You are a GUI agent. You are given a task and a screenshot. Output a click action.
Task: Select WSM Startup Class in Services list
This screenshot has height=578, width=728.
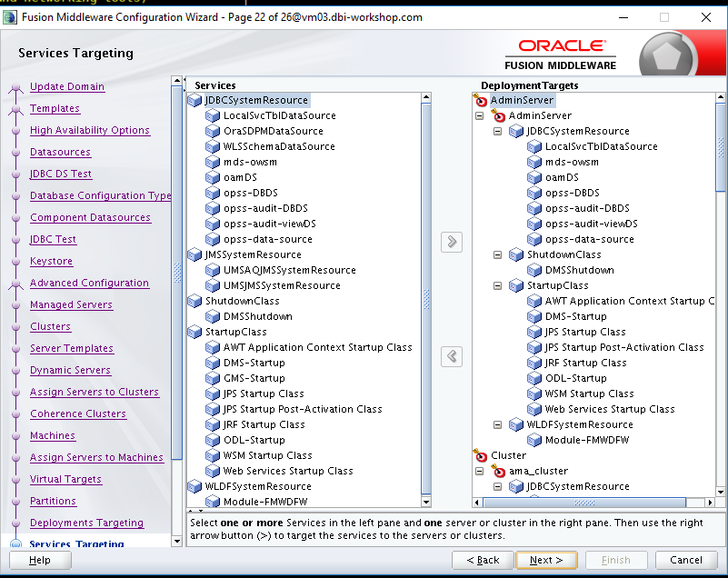[x=267, y=455]
